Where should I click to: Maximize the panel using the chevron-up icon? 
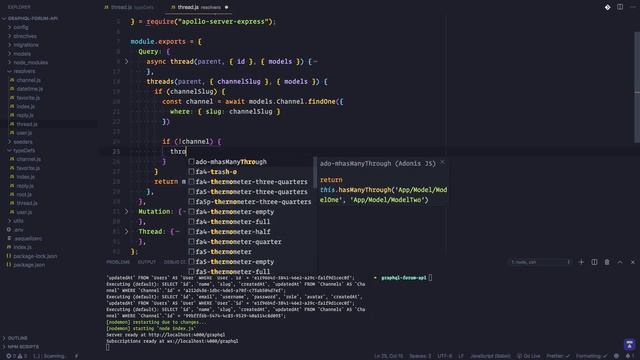(x=620, y=262)
